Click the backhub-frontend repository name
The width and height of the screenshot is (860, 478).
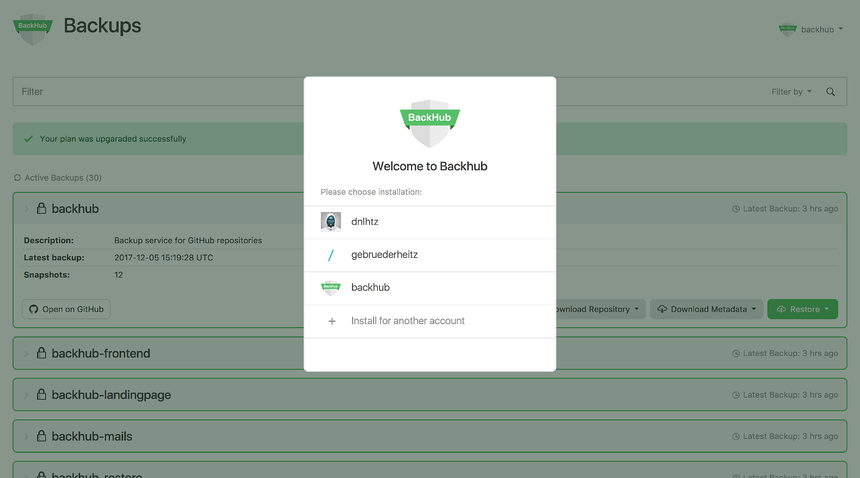coord(101,354)
